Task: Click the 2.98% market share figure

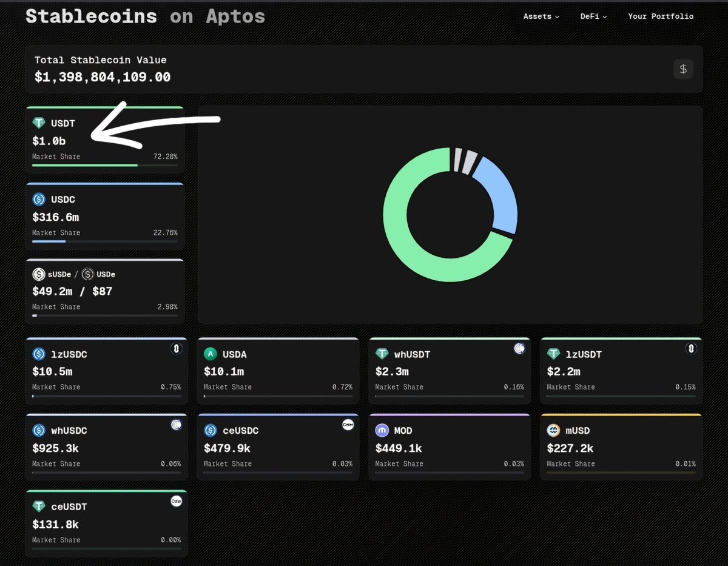Action: click(167, 307)
